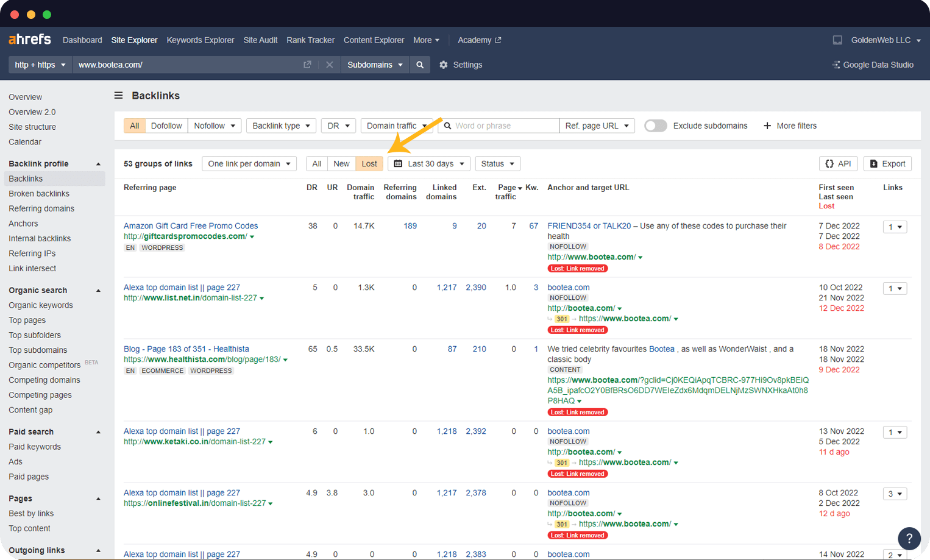Viewport: 930px width, 560px height.
Task: Collapse Outgoing links section
Action: [x=98, y=551]
